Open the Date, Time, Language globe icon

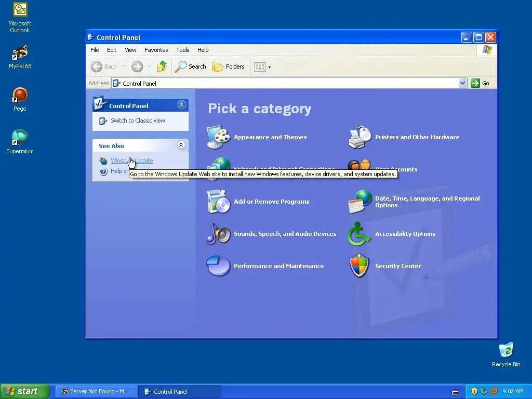point(360,202)
